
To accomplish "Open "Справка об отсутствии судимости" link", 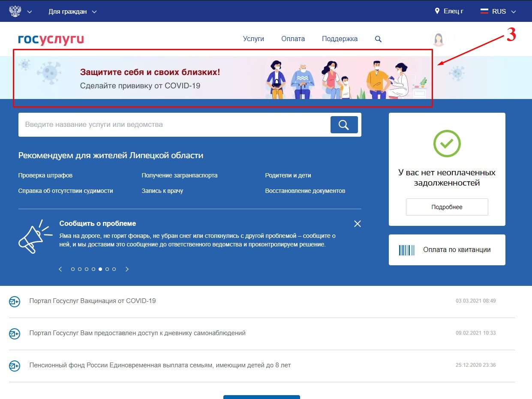I will pos(66,191).
